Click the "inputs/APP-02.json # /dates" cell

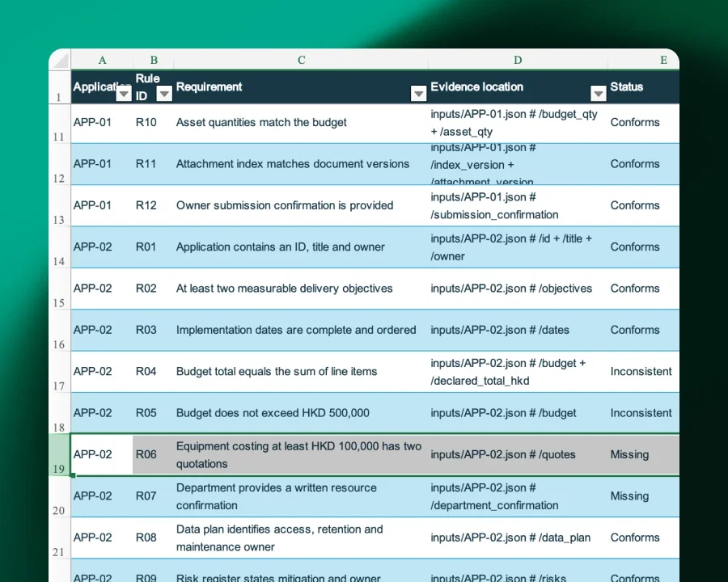518,330
